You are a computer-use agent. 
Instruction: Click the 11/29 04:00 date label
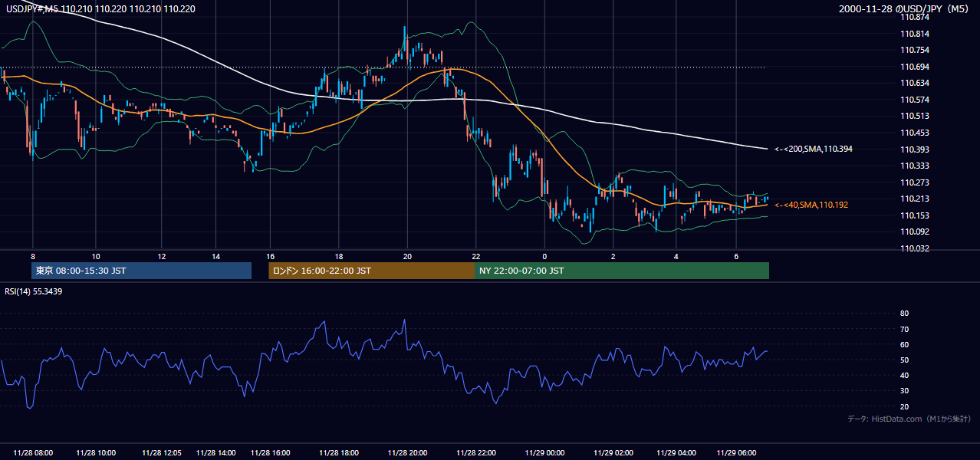point(676,453)
